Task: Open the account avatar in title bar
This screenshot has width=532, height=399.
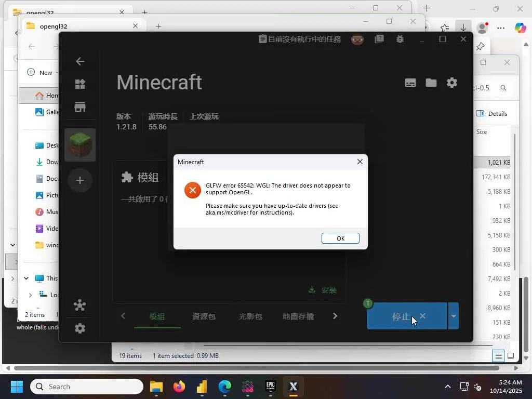Action: [x=357, y=39]
